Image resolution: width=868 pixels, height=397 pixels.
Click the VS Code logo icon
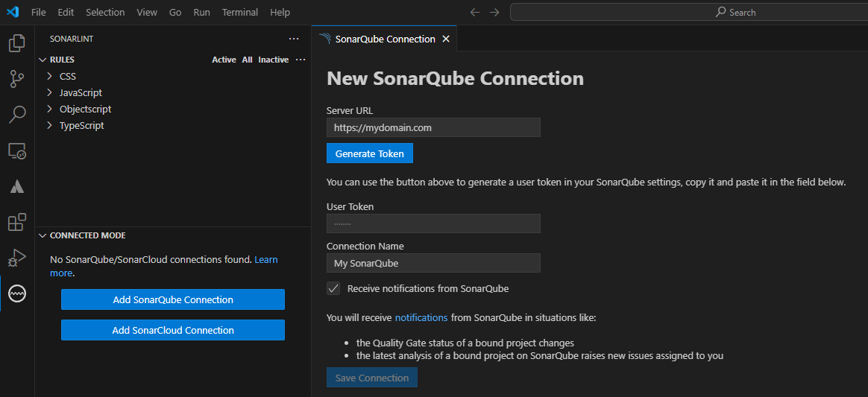(x=12, y=12)
